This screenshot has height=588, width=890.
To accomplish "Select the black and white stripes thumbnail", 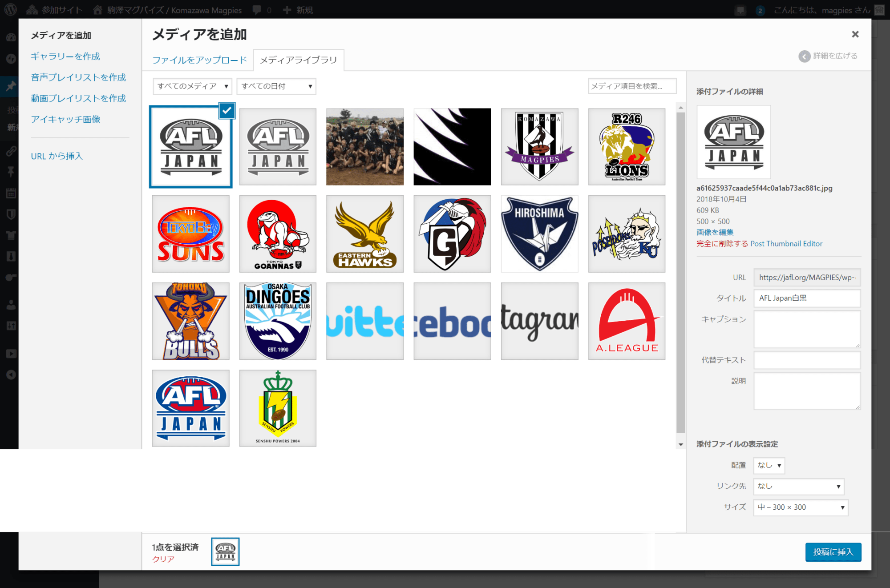I will click(x=452, y=147).
